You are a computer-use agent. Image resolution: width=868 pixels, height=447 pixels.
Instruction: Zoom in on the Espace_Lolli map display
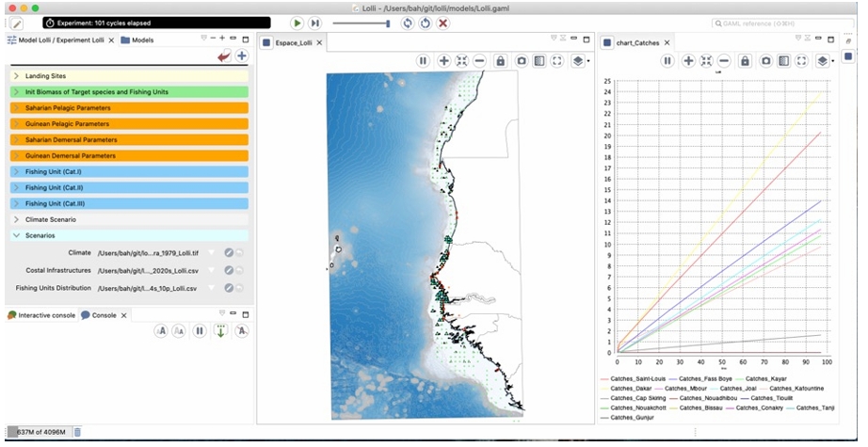coord(444,60)
